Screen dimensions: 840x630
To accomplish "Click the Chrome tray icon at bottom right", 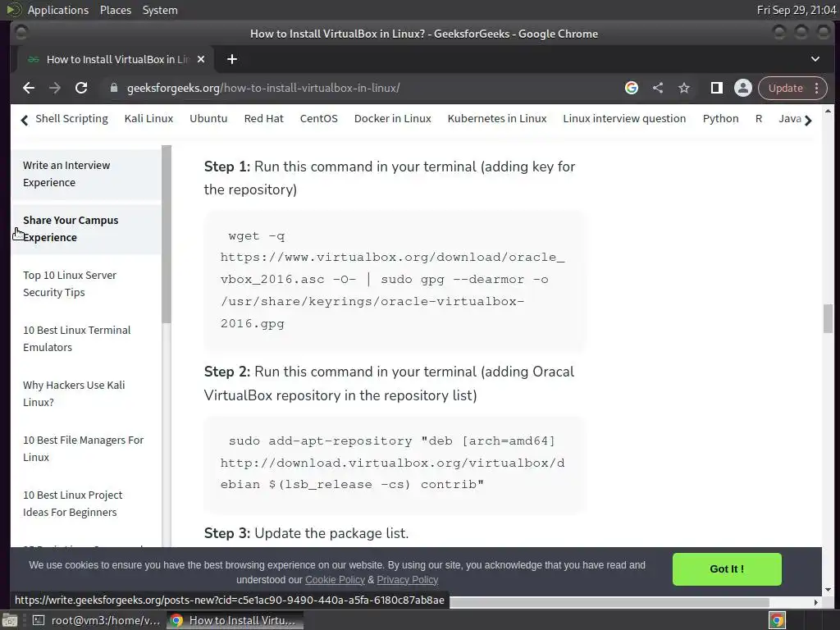I will (x=777, y=620).
